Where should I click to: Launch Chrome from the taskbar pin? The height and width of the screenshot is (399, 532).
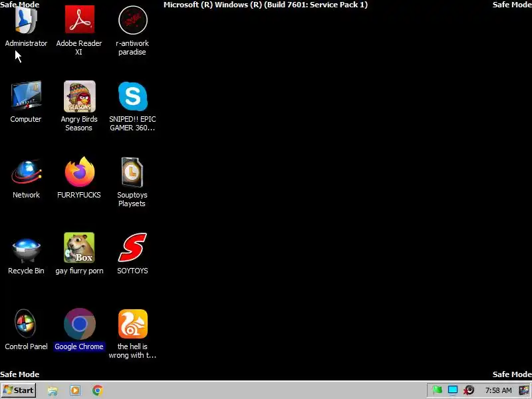click(97, 390)
